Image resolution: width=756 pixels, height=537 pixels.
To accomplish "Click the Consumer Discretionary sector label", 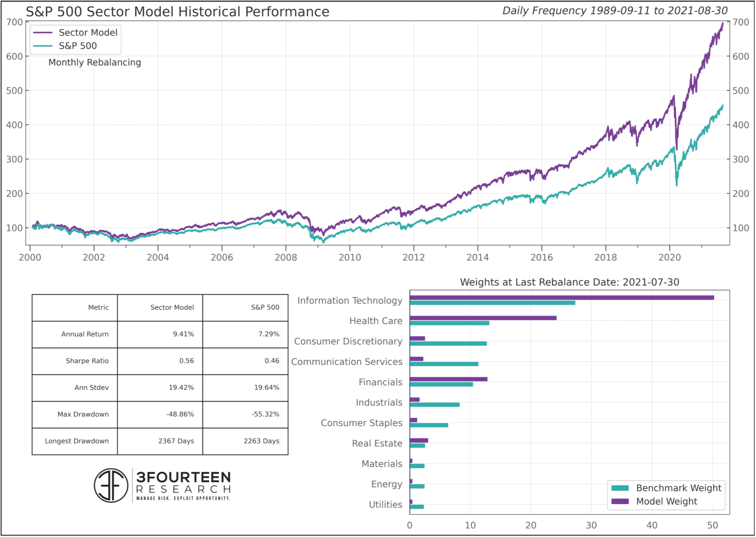I will click(x=348, y=342).
